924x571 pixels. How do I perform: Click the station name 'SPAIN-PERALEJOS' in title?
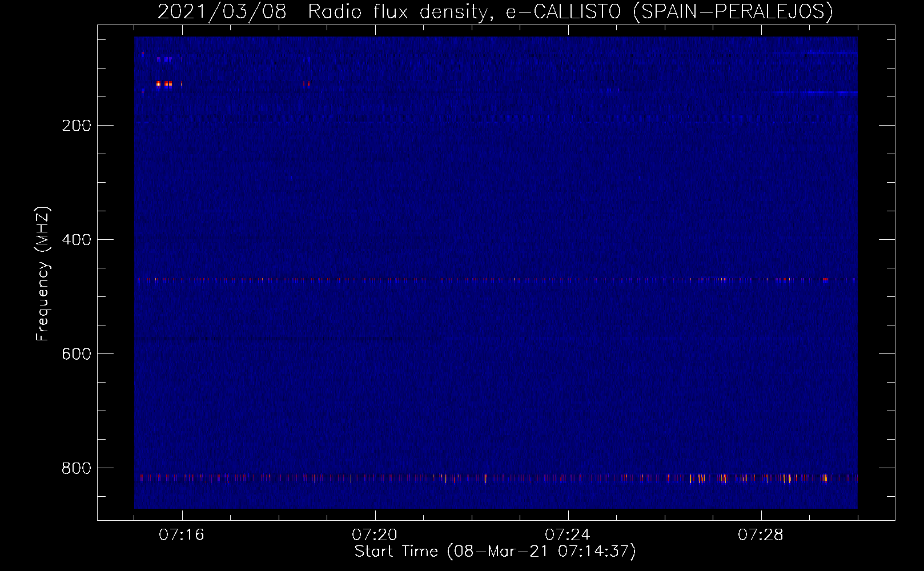(x=733, y=11)
